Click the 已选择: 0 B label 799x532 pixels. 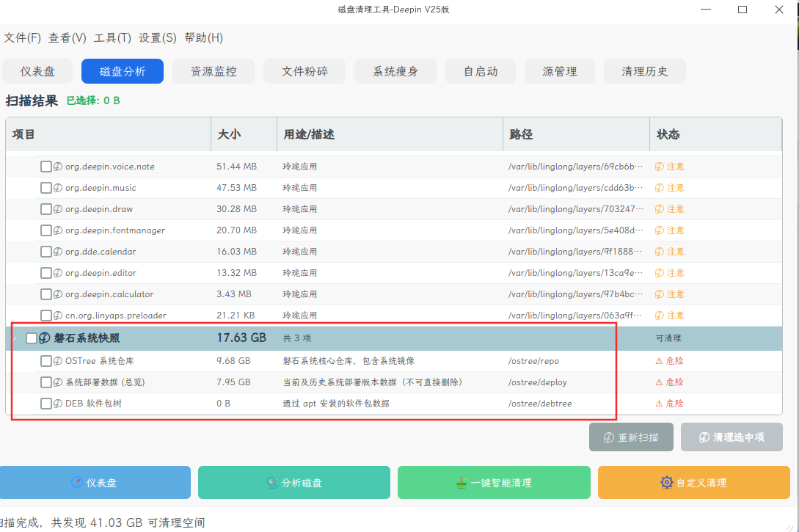coord(93,101)
